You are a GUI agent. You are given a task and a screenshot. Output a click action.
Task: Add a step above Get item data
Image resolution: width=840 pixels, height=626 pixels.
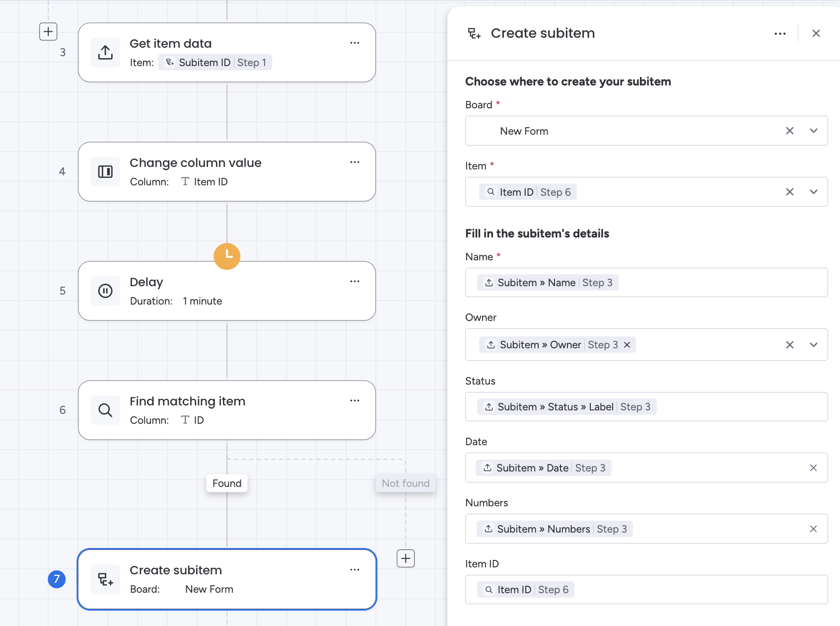pos(48,32)
